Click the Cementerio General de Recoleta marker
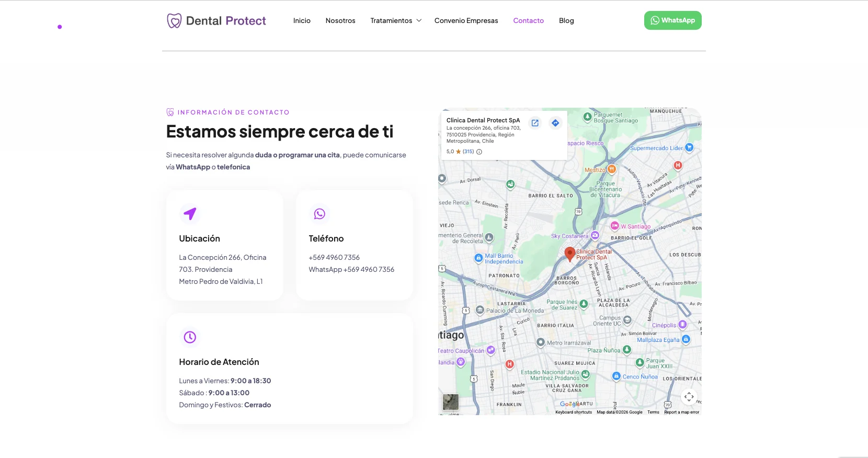Image resolution: width=868 pixels, height=458 pixels. pos(489,237)
